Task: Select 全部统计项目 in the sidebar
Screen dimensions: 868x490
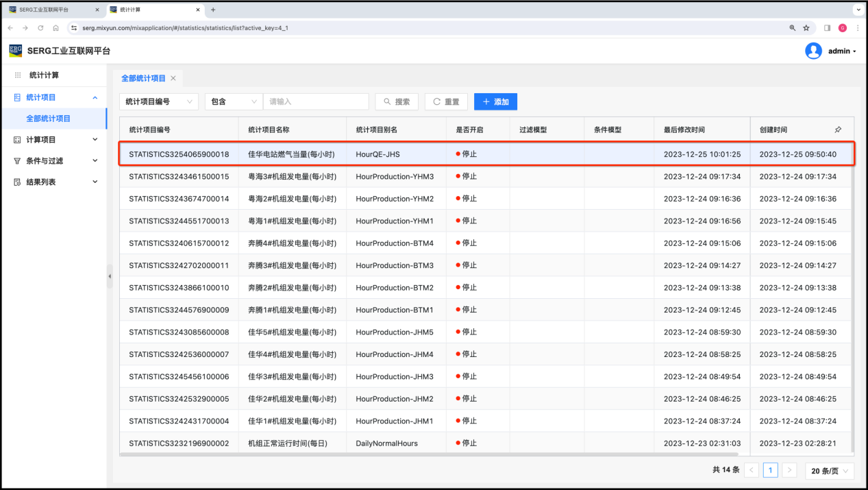Action: tap(49, 119)
